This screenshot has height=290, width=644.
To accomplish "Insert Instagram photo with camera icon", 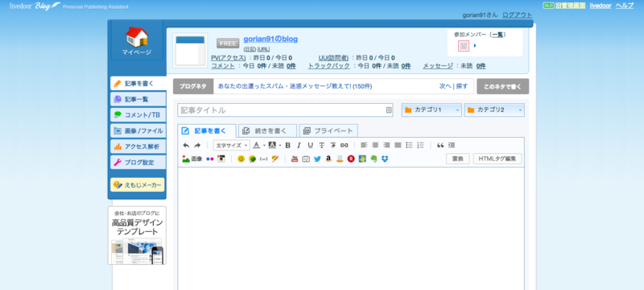I will [221, 159].
